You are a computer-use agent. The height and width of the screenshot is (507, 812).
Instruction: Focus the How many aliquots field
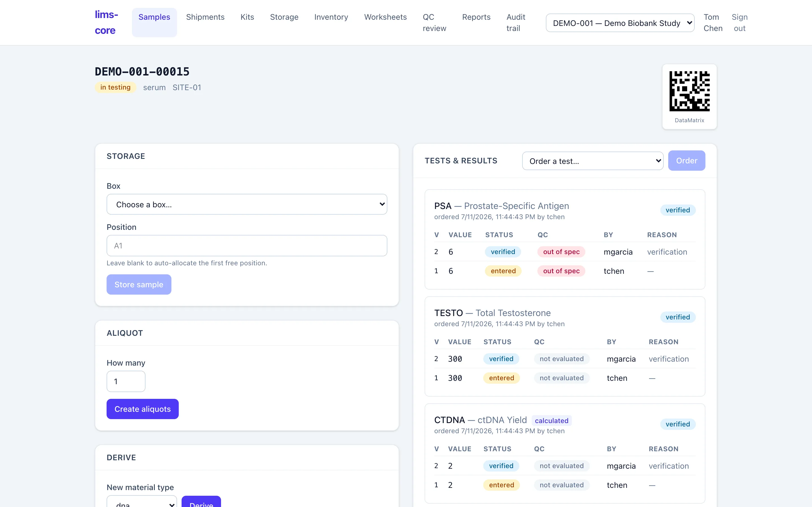[126, 381]
